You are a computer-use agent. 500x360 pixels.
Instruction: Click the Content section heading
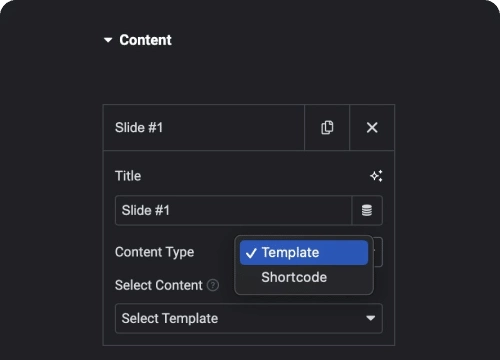[145, 40]
